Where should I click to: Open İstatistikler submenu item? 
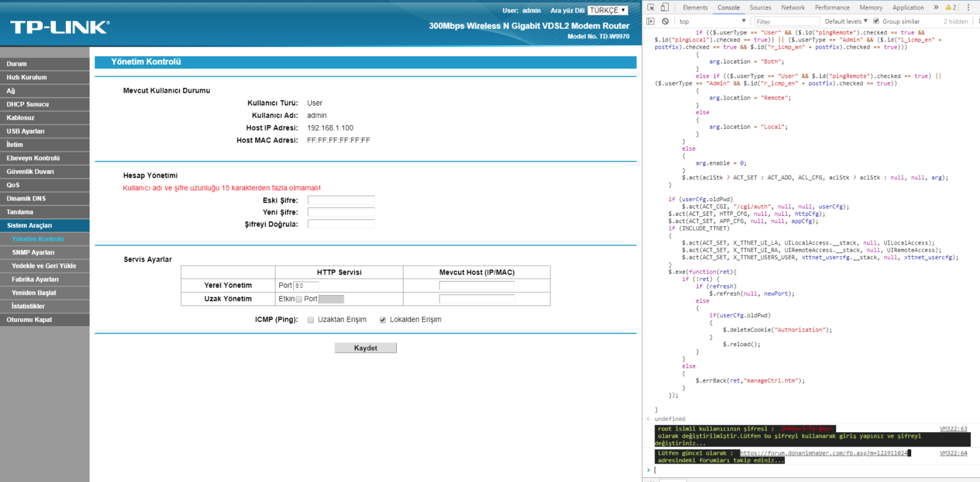[44, 306]
